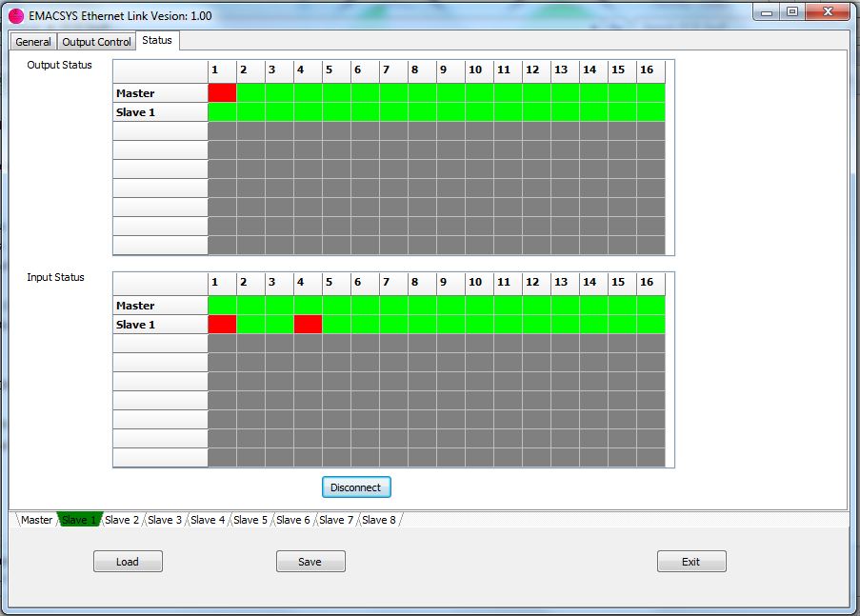Click the Disconnect button
The image size is (860, 616).
355,487
